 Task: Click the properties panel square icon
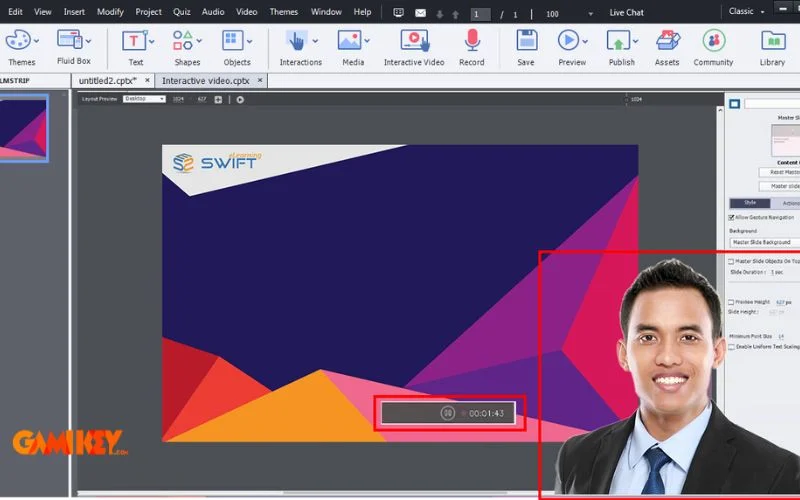click(734, 104)
